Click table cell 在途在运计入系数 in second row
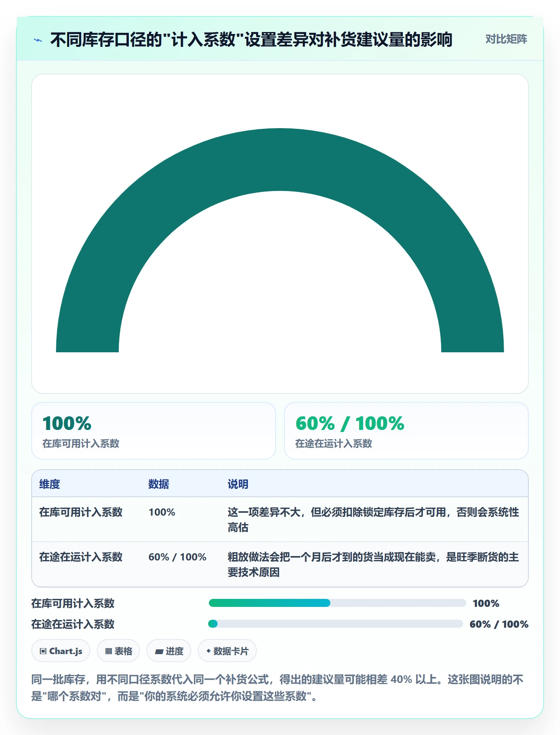The width and height of the screenshot is (560, 735). point(81,557)
